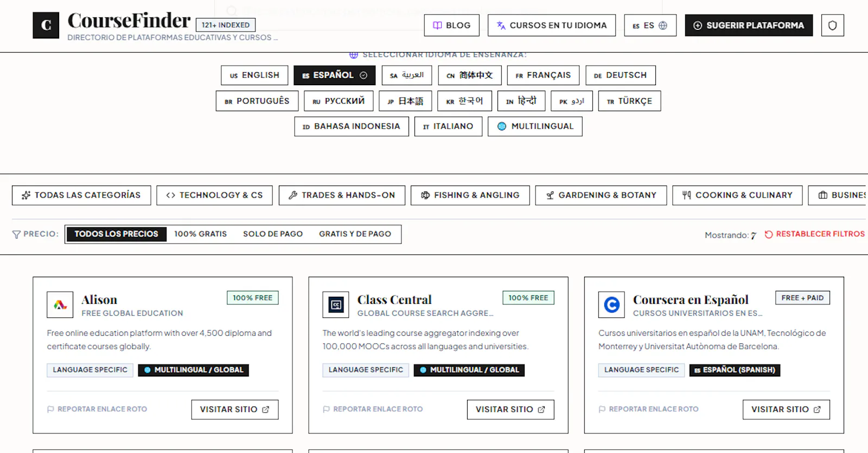
Task: Open the Coursera en Español card title
Action: pos(691,299)
